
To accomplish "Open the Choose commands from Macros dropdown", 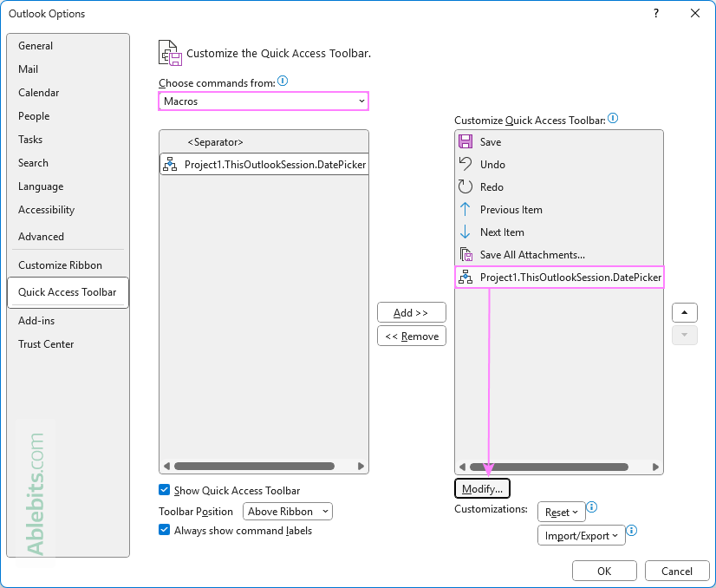I will click(264, 101).
